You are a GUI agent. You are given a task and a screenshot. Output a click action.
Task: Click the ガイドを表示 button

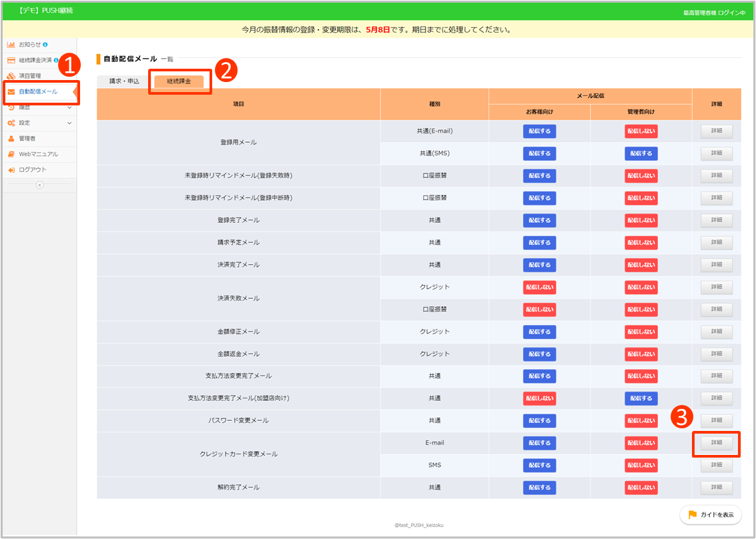710,515
